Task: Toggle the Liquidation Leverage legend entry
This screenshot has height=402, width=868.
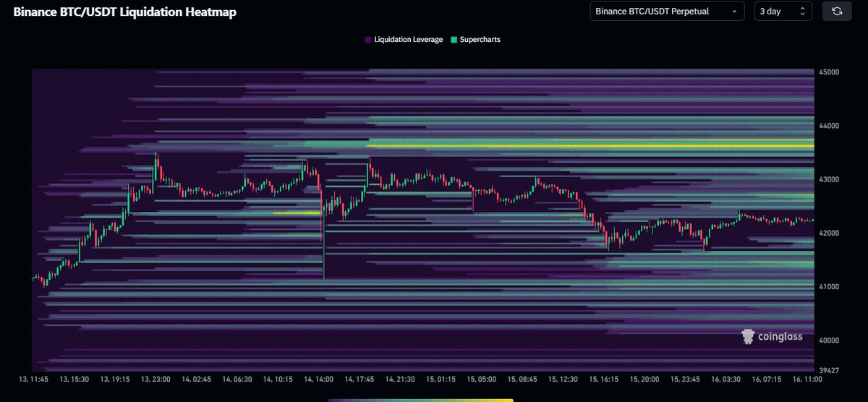Action: pyautogui.click(x=404, y=40)
